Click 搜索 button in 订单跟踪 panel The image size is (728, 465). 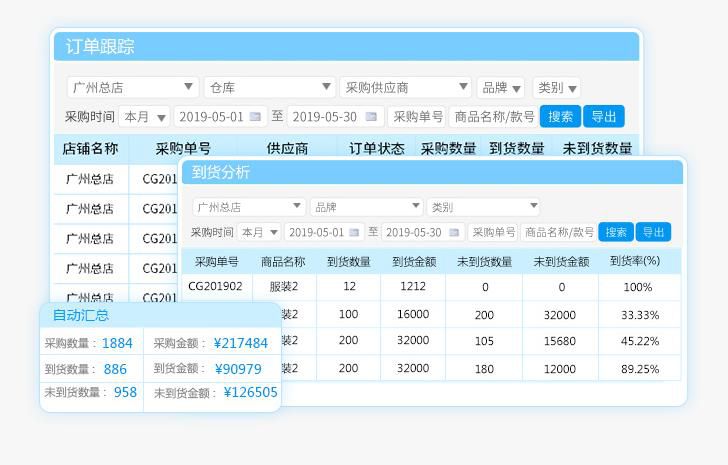coord(560,116)
